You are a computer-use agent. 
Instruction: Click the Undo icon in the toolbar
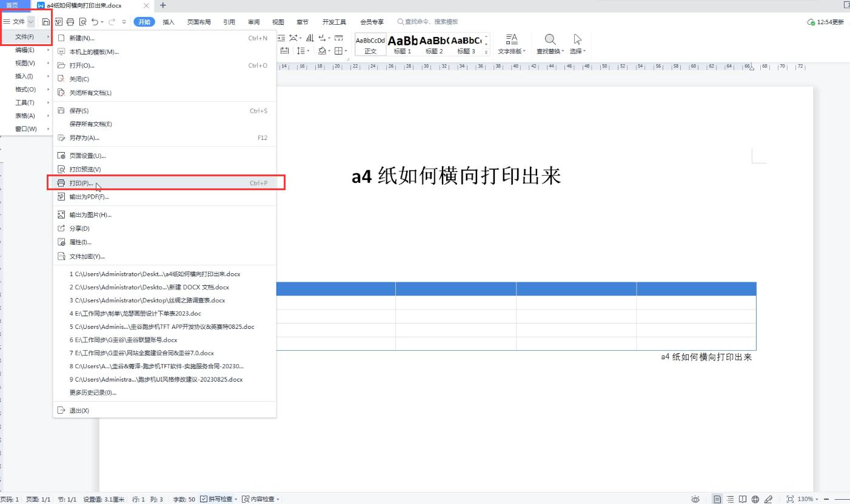(x=95, y=21)
